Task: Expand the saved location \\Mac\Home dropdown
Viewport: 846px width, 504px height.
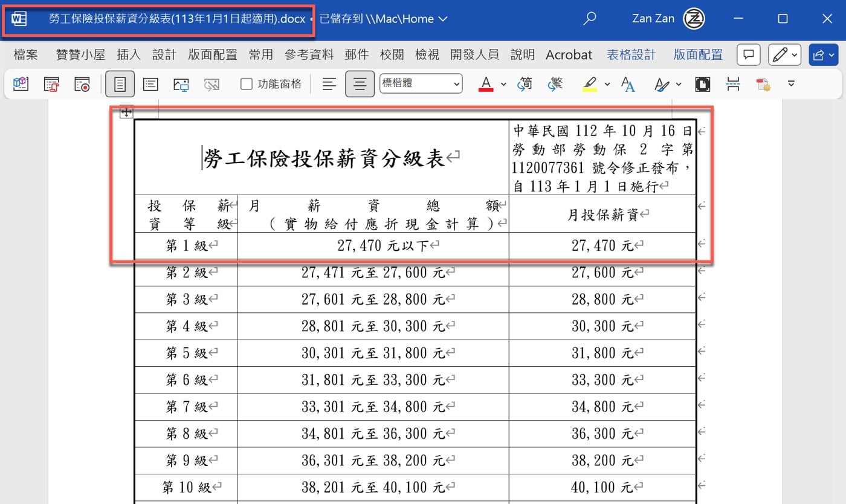Action: [x=442, y=19]
